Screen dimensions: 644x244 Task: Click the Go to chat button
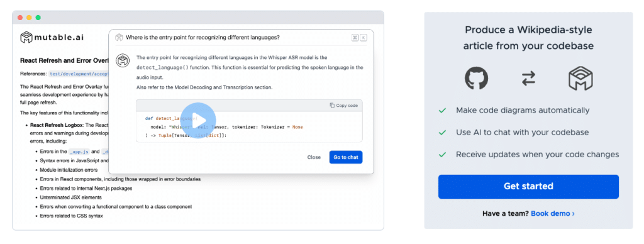tap(346, 157)
